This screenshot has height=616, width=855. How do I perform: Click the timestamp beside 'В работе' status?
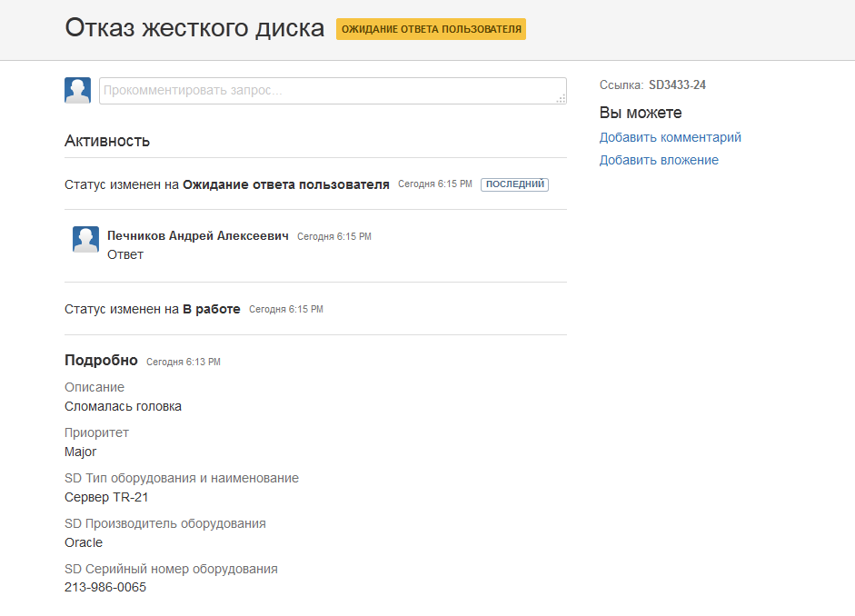coord(286,310)
